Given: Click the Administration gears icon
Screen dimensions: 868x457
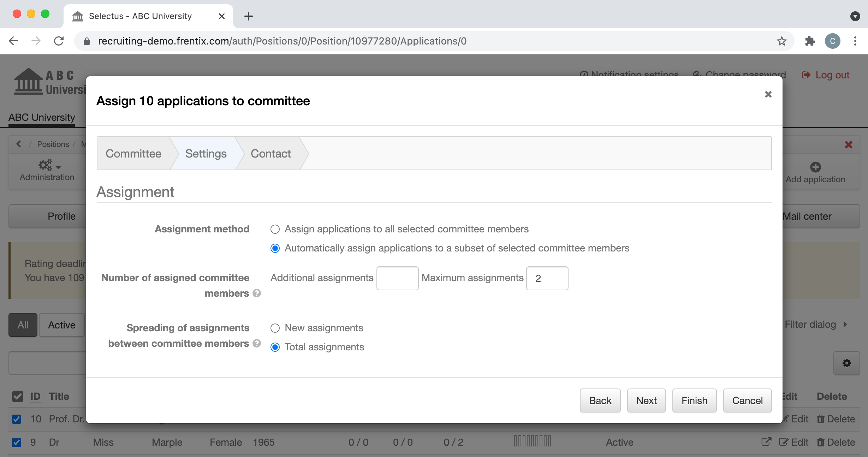Looking at the screenshot, I should point(46,165).
